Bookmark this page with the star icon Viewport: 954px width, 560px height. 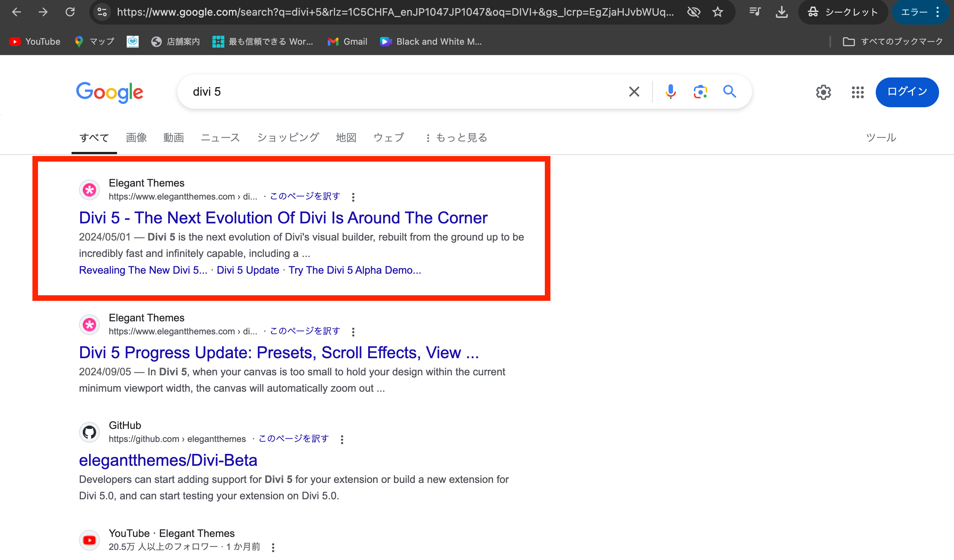coord(718,12)
